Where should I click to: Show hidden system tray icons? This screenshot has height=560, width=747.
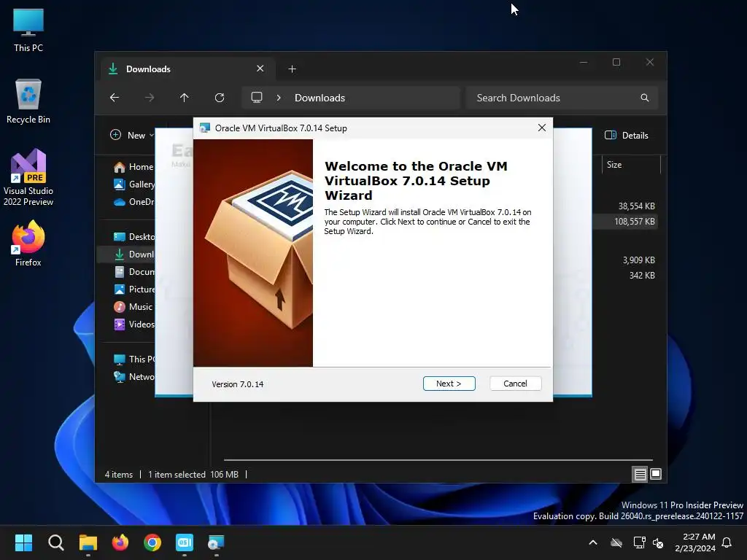click(x=593, y=542)
